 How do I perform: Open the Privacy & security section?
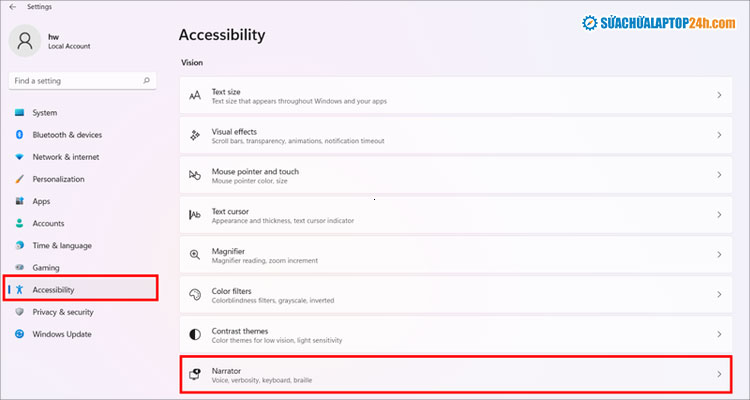click(x=63, y=312)
